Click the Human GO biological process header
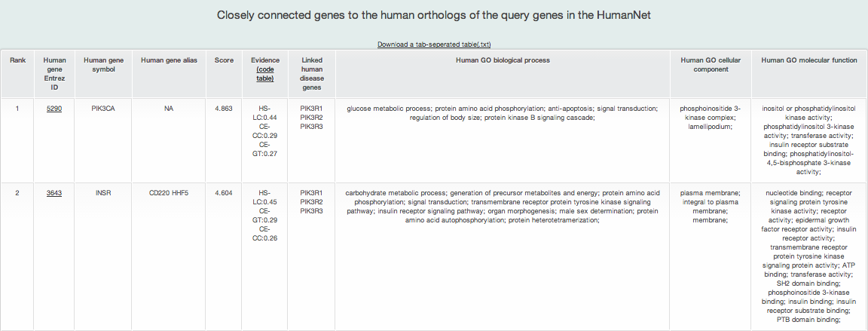This screenshot has width=868, height=331. pyautogui.click(x=503, y=60)
